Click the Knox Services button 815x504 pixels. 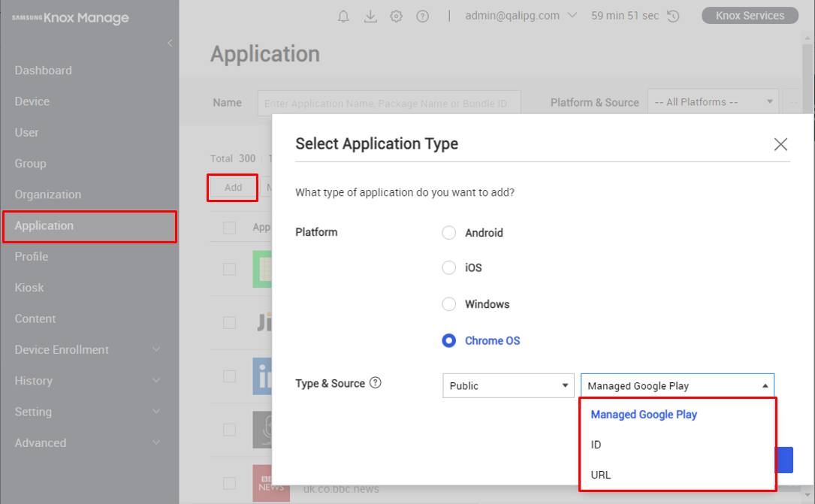750,16
